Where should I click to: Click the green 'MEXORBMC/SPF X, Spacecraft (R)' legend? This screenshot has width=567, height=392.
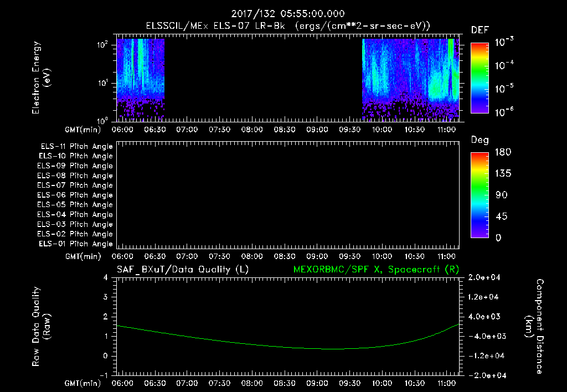376,270
